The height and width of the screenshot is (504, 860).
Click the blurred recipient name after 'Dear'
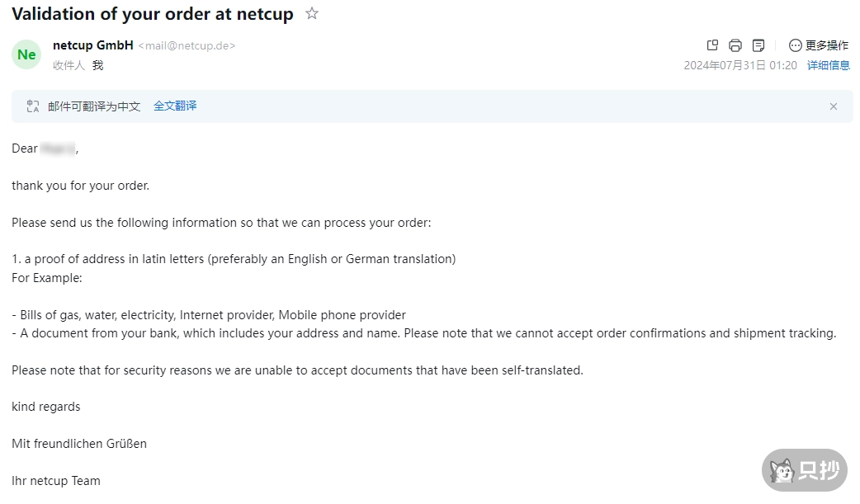[58, 148]
